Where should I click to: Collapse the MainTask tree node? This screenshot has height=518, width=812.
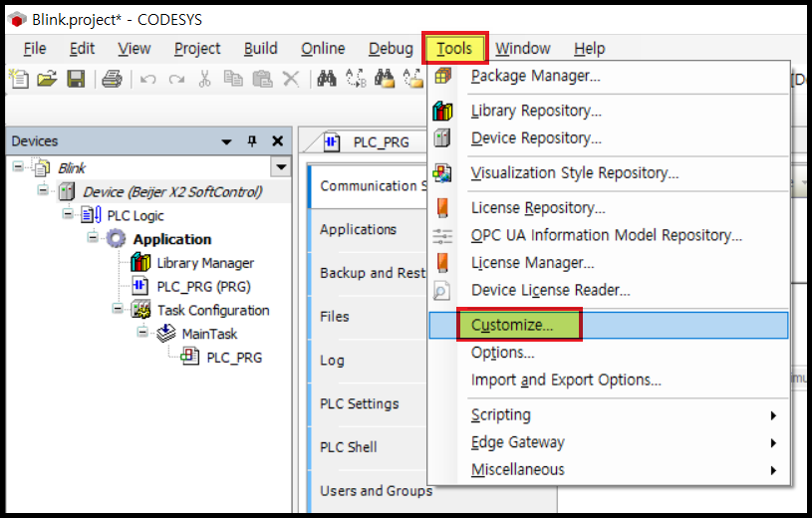coord(142,332)
